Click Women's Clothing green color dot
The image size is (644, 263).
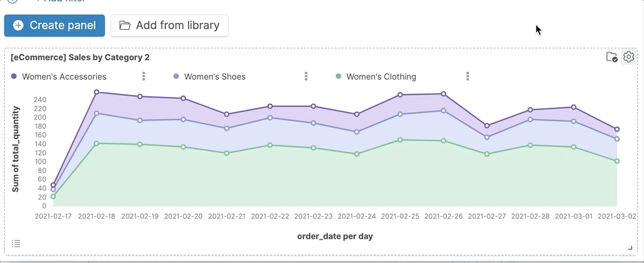339,76
